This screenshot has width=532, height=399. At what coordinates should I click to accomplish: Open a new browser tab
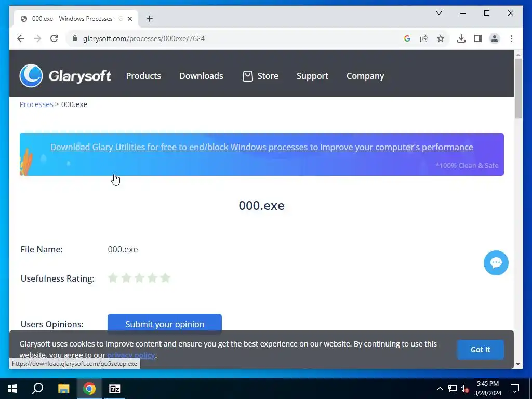coord(150,19)
